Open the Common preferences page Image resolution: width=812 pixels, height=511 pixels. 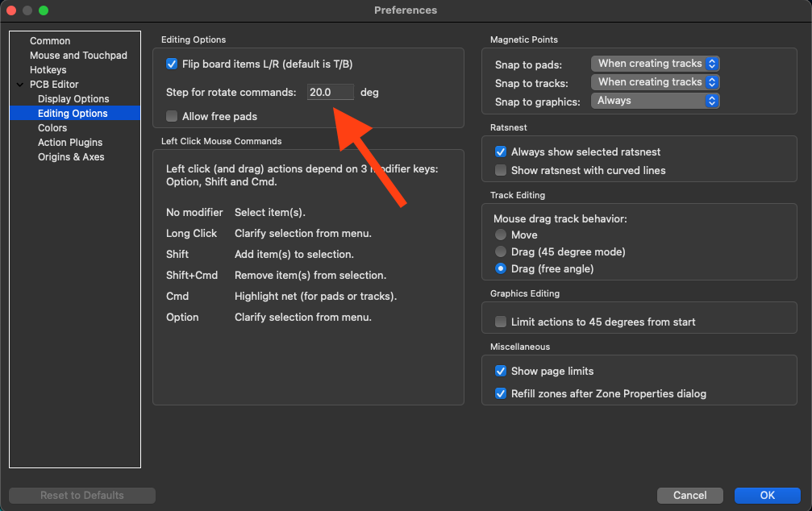click(50, 41)
